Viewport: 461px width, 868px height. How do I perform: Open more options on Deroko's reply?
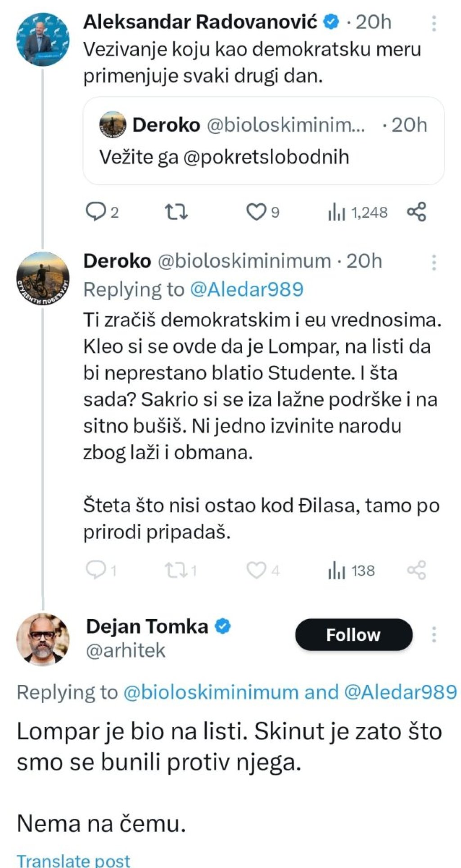[434, 262]
